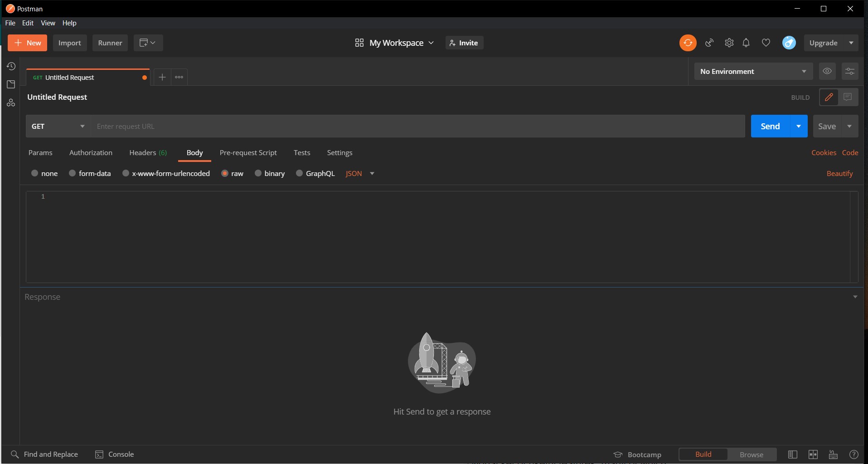Click the orange sync status icon
This screenshot has height=464, width=868.
coord(688,43)
